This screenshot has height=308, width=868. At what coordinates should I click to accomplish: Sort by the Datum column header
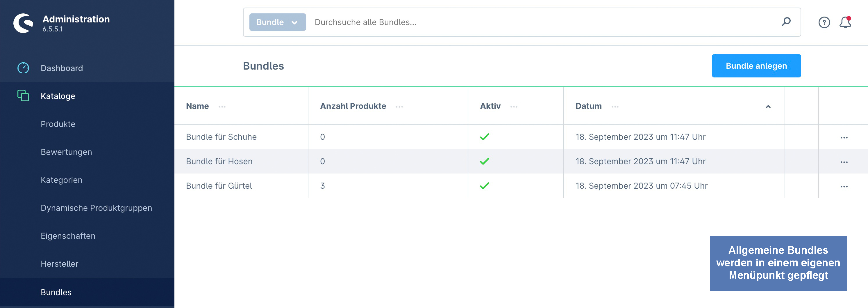tap(588, 106)
